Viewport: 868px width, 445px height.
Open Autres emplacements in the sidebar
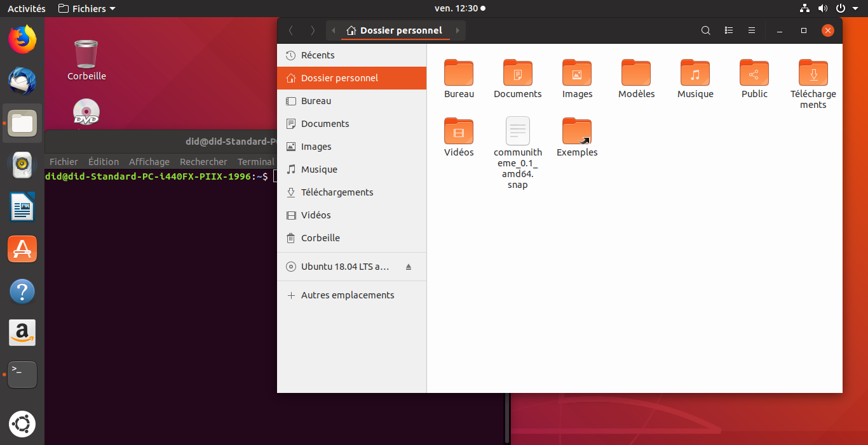click(x=351, y=295)
